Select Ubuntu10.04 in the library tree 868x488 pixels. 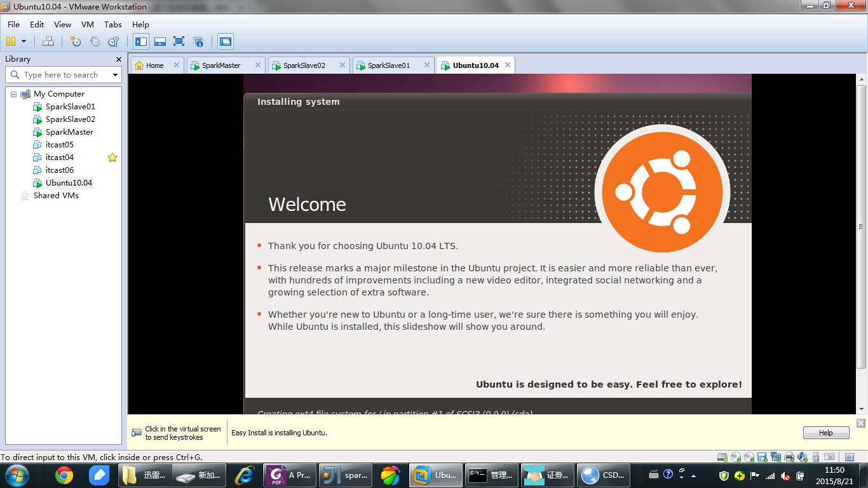tap(69, 183)
